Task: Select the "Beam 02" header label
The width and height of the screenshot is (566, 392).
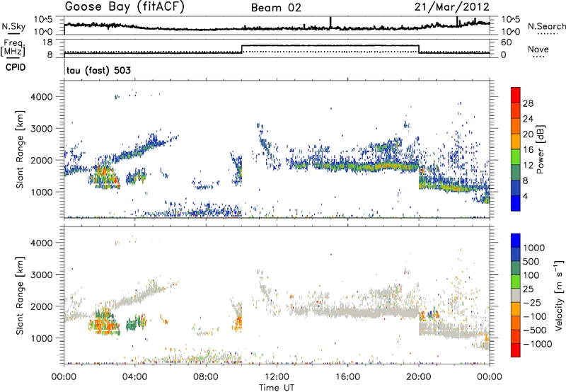Action: coord(276,8)
